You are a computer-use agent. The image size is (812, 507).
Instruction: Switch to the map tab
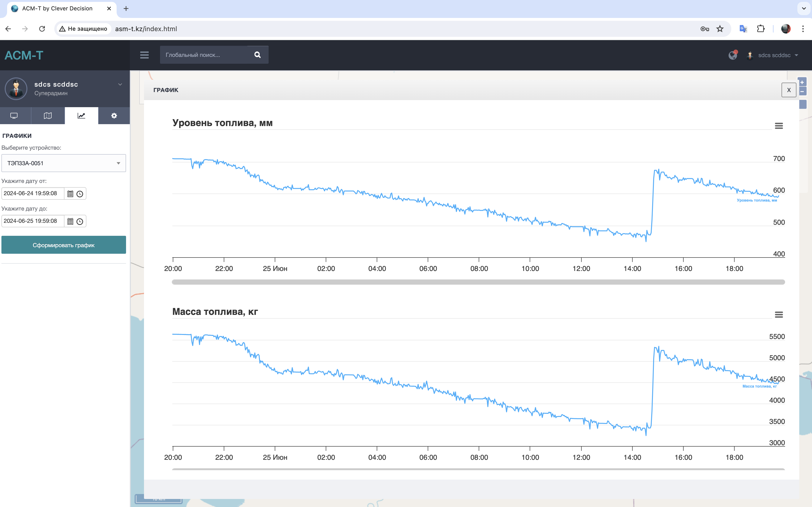click(x=48, y=116)
